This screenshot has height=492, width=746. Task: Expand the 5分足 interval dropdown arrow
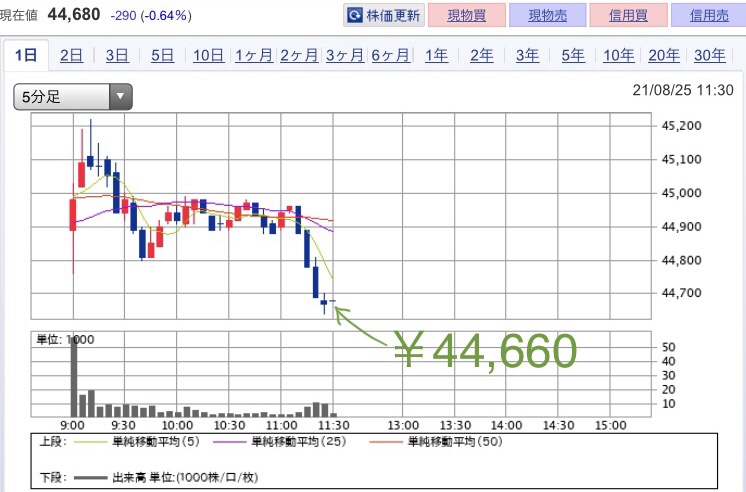tap(120, 97)
